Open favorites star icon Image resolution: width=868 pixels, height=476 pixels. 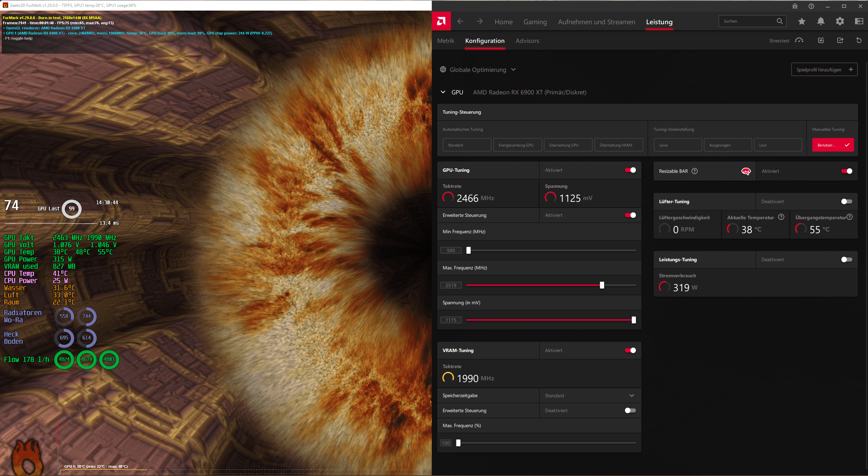point(801,22)
